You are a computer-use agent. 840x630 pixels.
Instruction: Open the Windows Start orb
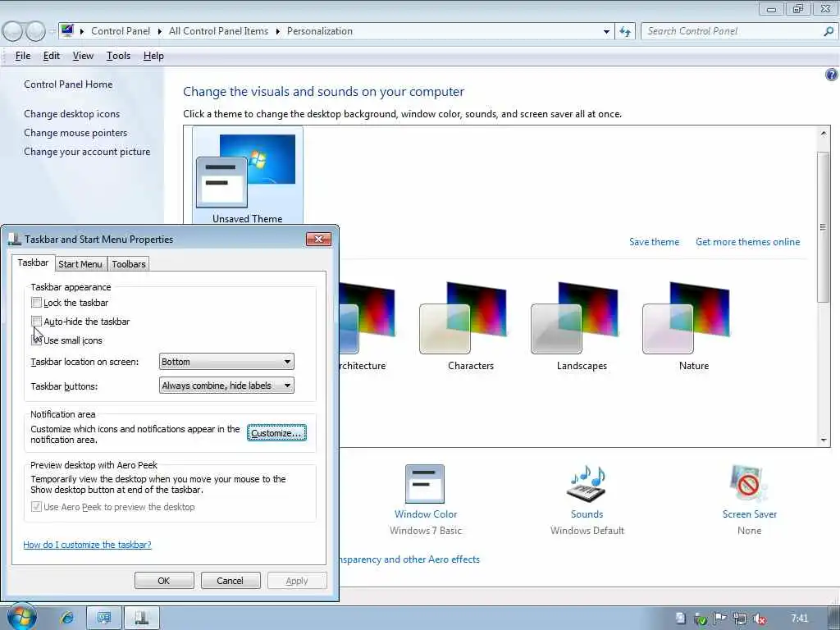coord(21,617)
